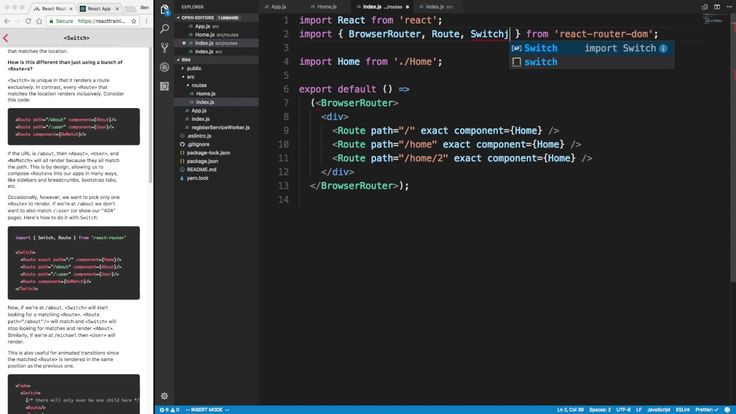Open the Debug view in the activity bar
Image resolution: width=736 pixels, height=414 pixels.
pyautogui.click(x=165, y=67)
